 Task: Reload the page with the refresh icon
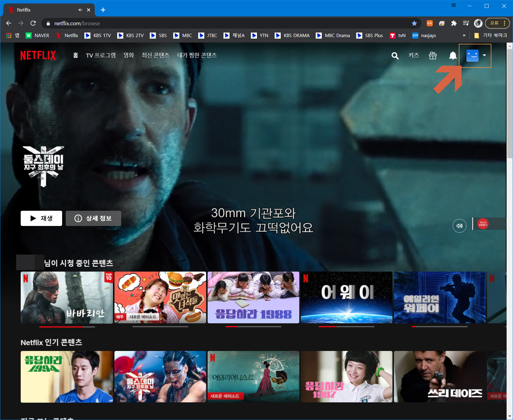tap(33, 23)
